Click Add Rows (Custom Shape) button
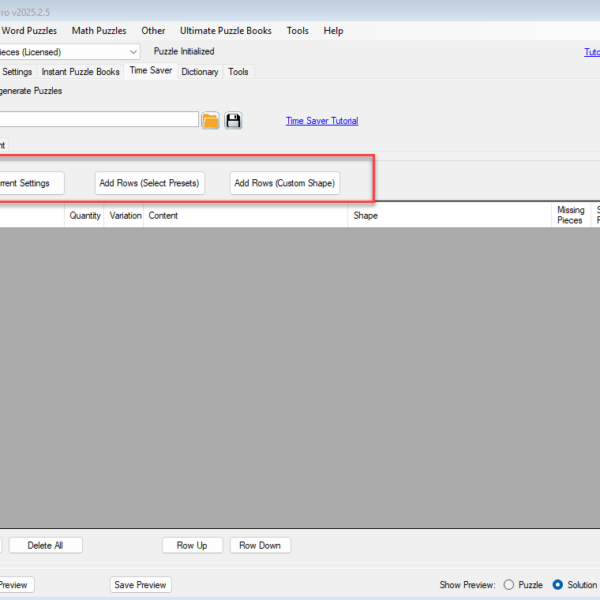600x600 pixels. (x=284, y=183)
